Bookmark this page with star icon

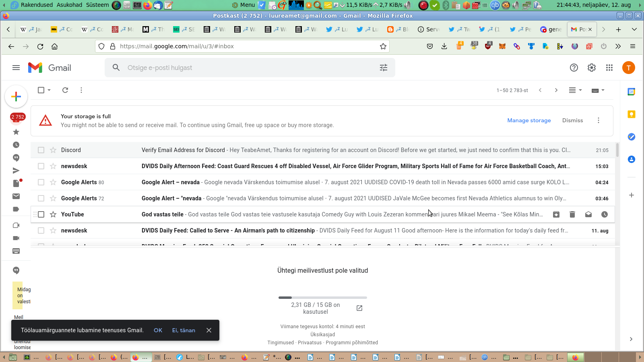pyautogui.click(x=383, y=46)
